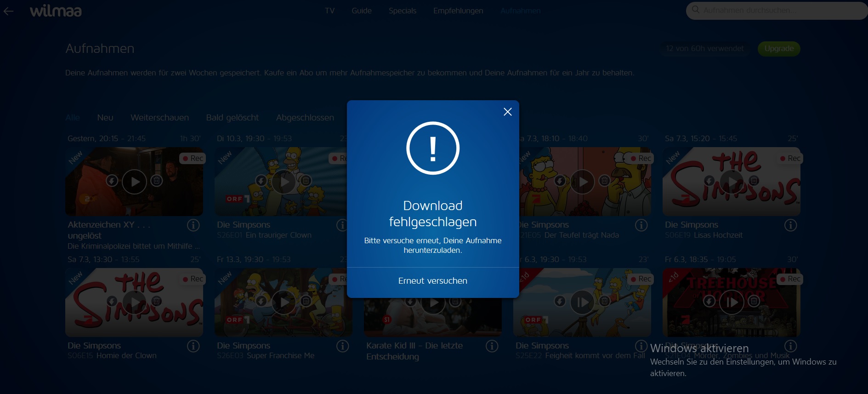
Task: Open the Aufnahmen tab
Action: [521, 11]
